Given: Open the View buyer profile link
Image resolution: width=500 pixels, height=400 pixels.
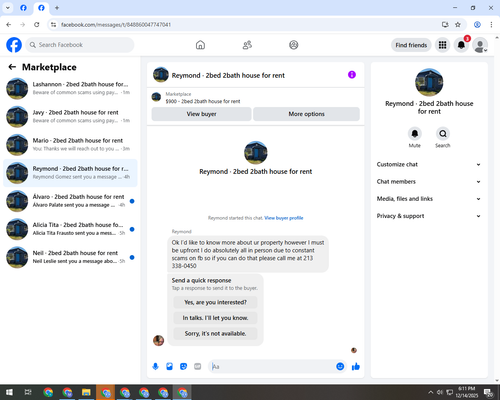Looking at the screenshot, I should 284,218.
